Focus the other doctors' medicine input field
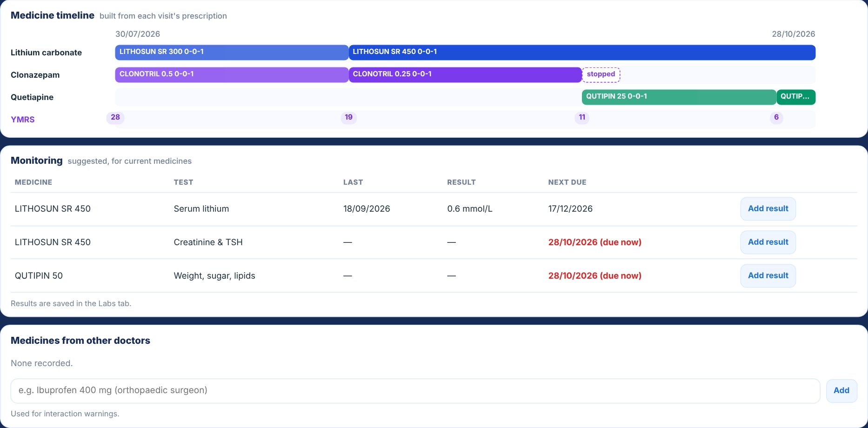The width and height of the screenshot is (868, 428). click(415, 391)
